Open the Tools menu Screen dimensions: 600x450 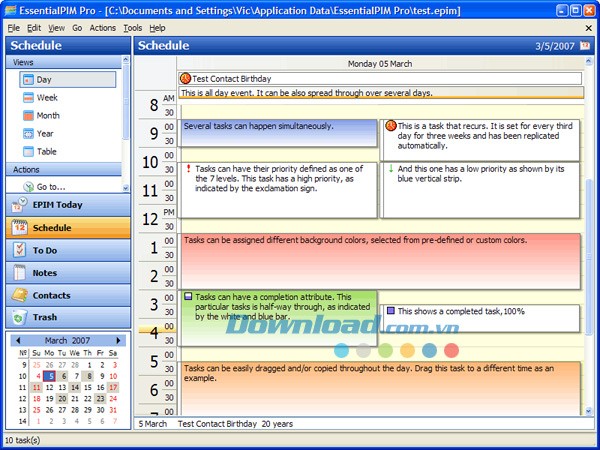tap(132, 28)
